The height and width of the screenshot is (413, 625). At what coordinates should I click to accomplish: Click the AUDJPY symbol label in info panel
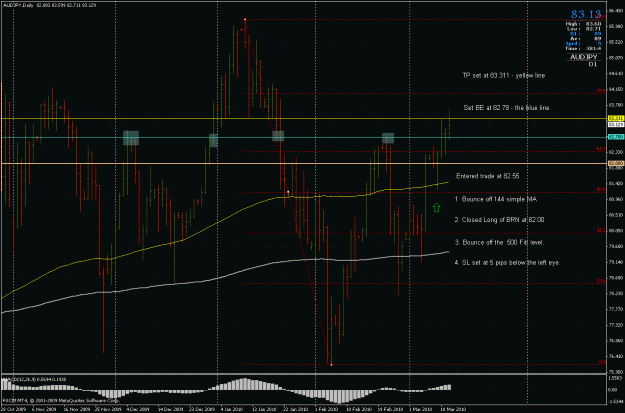[x=584, y=57]
